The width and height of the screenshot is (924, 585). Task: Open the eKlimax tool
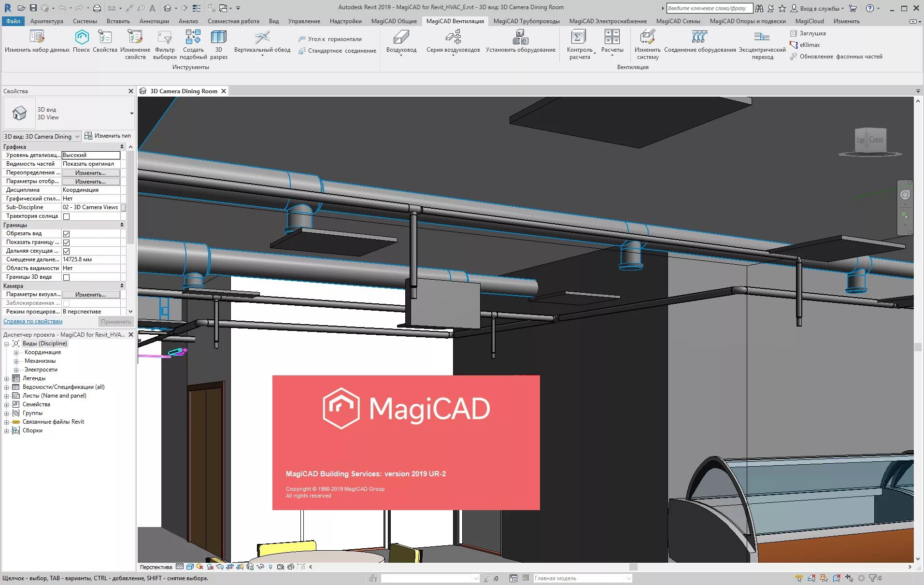805,45
